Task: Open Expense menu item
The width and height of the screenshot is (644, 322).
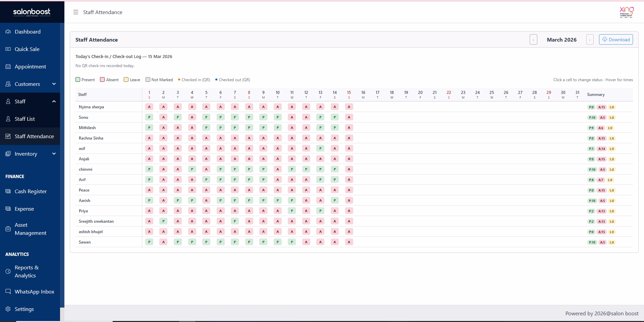Action: (x=30, y=209)
